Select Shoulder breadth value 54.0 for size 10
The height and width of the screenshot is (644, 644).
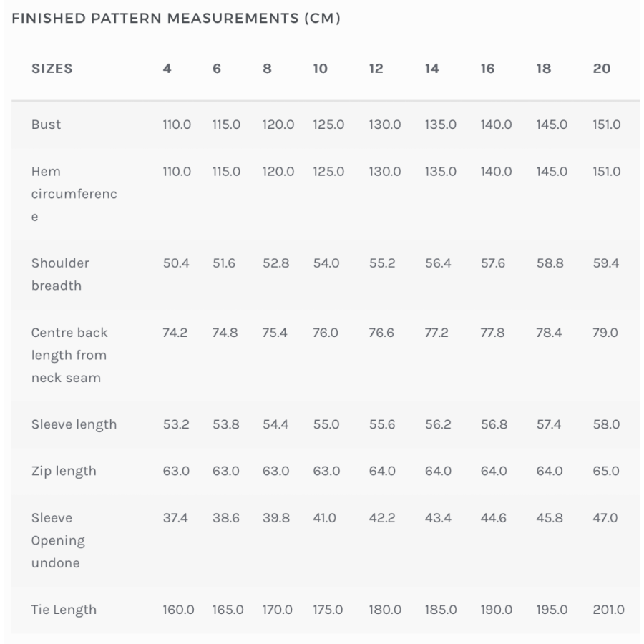(326, 263)
